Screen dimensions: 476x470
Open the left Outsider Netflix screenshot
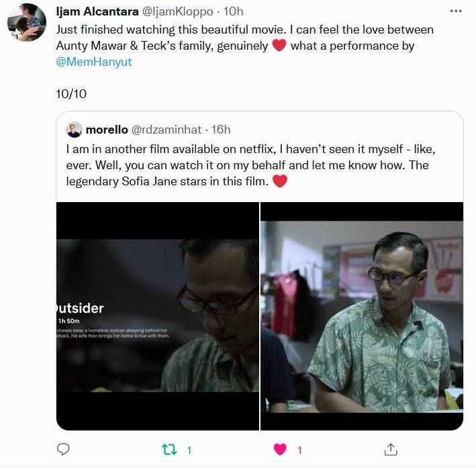(158, 316)
